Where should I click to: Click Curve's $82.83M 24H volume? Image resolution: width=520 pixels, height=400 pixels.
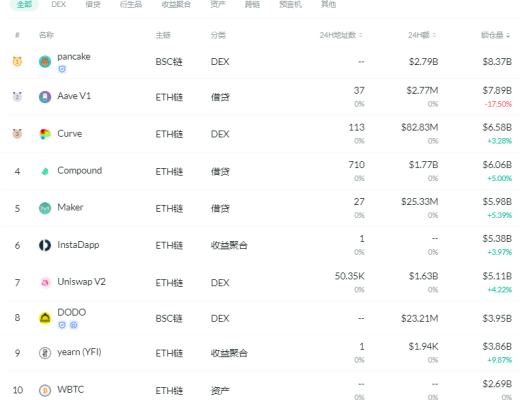[420, 127]
